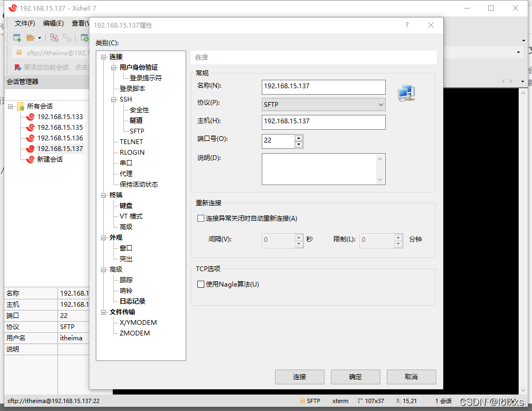Click the 连接 button at dialog bottom
The height and width of the screenshot is (411, 532).
pyautogui.click(x=300, y=377)
